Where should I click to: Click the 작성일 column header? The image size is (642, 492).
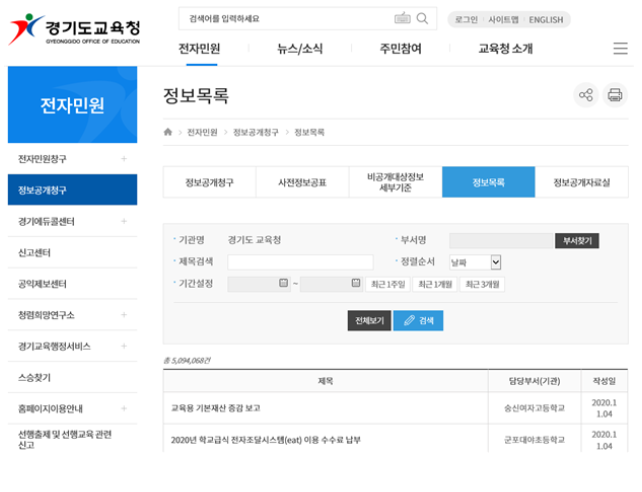point(604,381)
